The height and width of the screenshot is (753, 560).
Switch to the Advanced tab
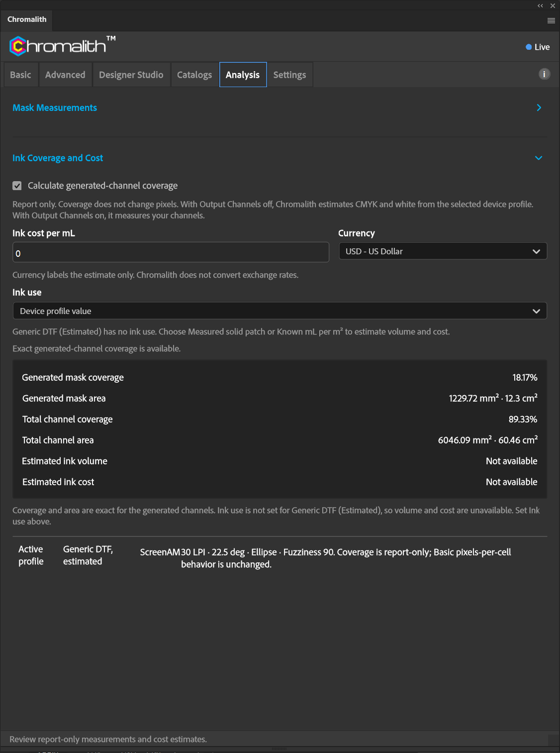65,75
